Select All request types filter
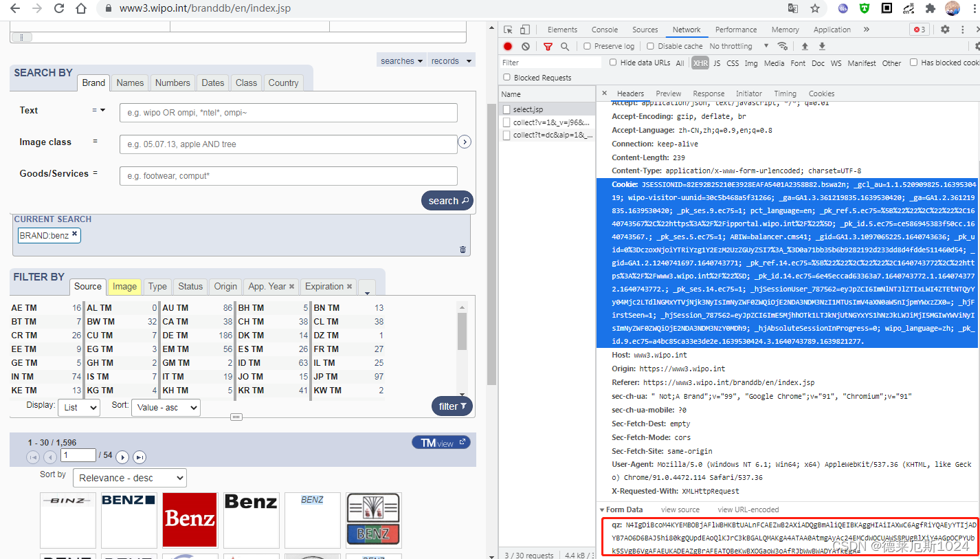This screenshot has height=559, width=980. coord(680,63)
